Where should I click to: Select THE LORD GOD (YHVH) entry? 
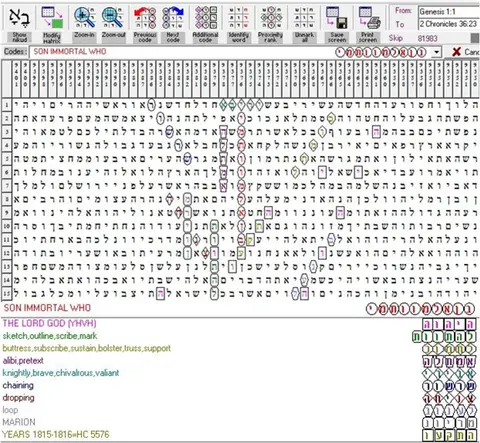point(49,323)
